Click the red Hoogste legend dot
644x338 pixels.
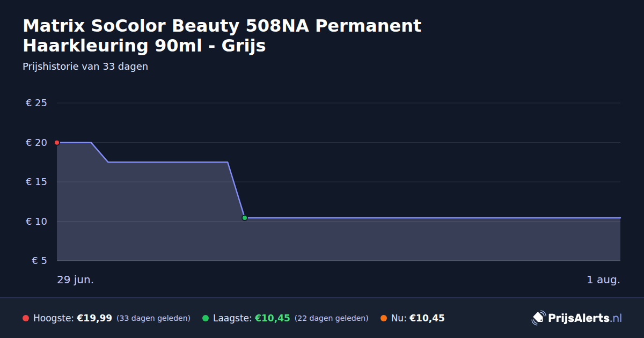pyautogui.click(x=26, y=318)
